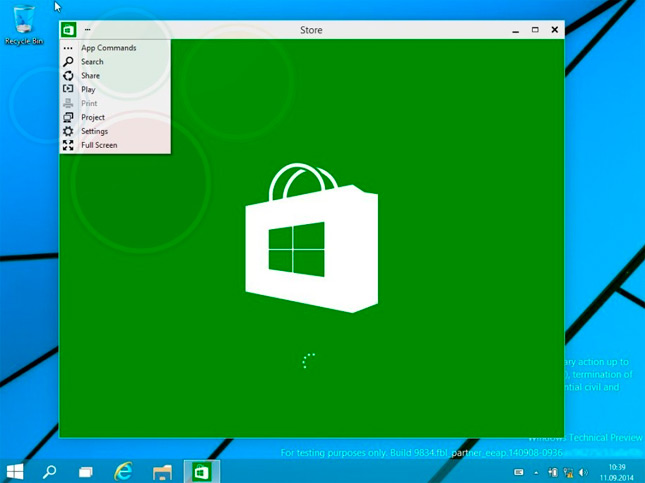This screenshot has height=483, width=645.
Task: Select Project from the Store menu
Action: 115,117
